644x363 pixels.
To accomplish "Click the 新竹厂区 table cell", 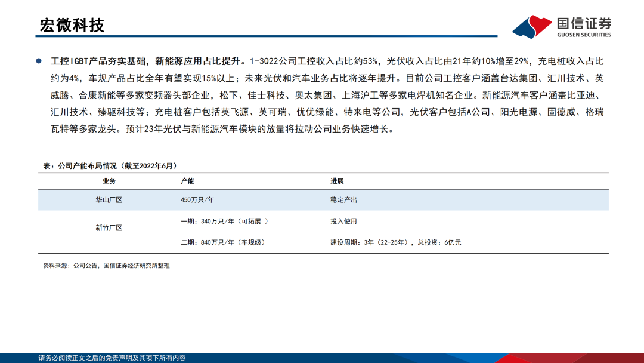I will tap(109, 227).
